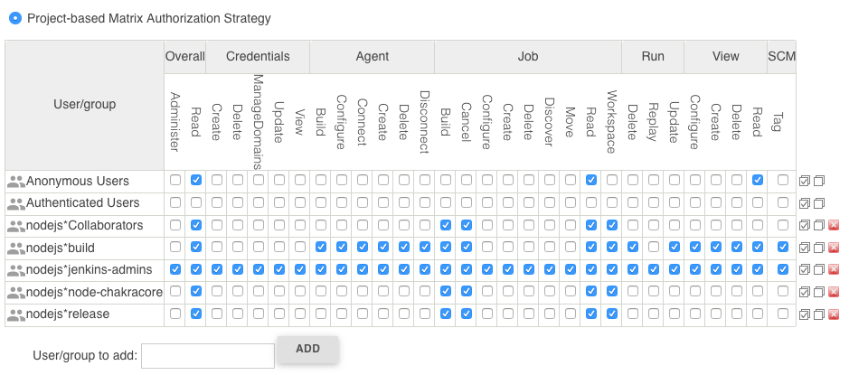This screenshot has width=868, height=375.
Task: Click select-all icon for Anonymous Users row
Action: (805, 181)
